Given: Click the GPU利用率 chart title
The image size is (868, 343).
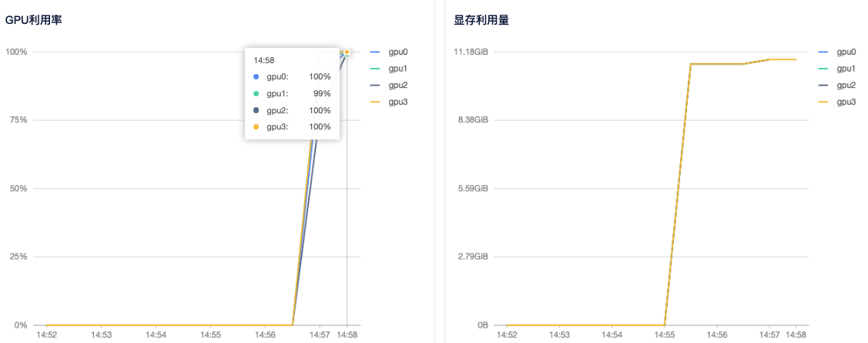Looking at the screenshot, I should click(34, 20).
